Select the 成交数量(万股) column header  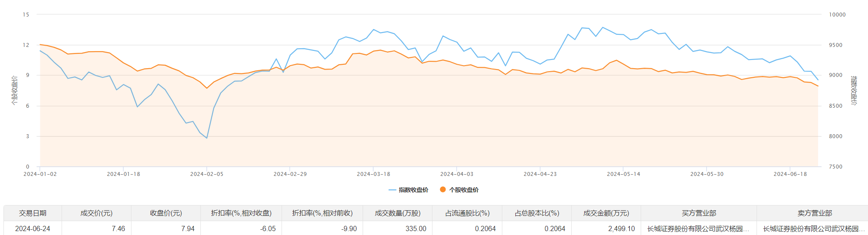398,213
